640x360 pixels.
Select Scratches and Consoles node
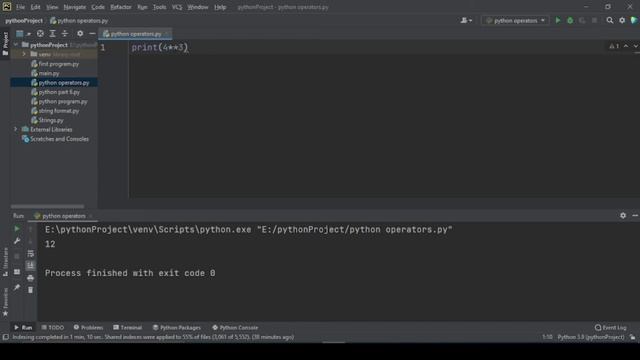point(55,139)
